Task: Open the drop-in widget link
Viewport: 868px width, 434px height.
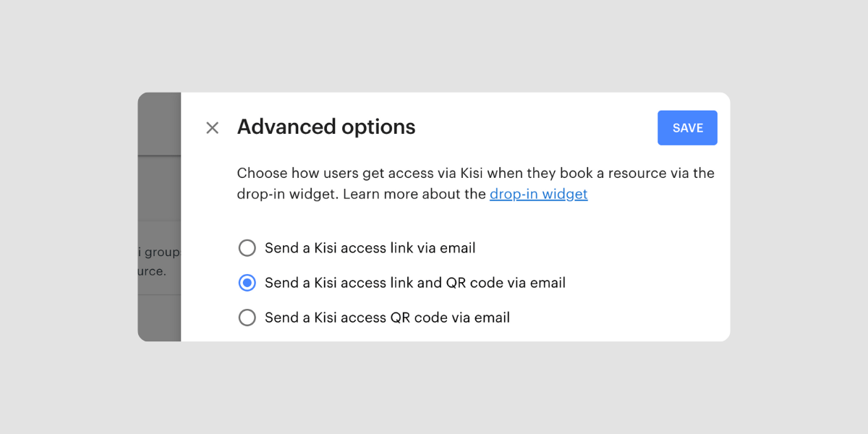Action: pyautogui.click(x=538, y=194)
